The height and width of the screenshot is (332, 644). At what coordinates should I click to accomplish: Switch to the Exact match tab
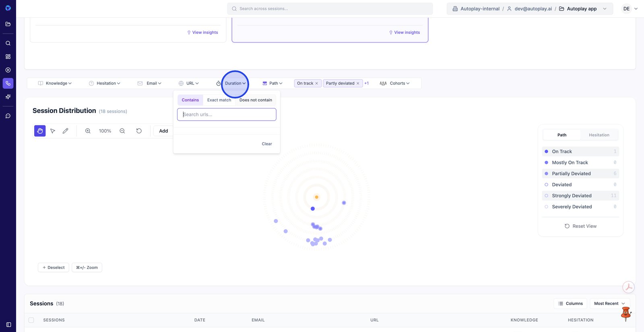click(x=219, y=100)
